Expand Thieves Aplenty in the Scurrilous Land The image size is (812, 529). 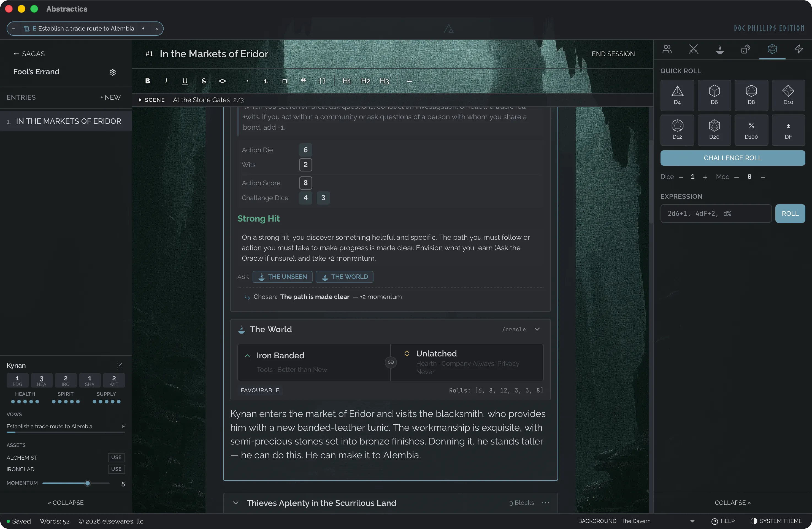[236, 503]
